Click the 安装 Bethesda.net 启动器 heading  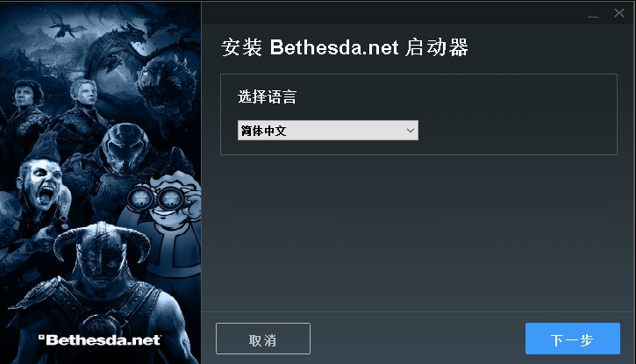345,47
